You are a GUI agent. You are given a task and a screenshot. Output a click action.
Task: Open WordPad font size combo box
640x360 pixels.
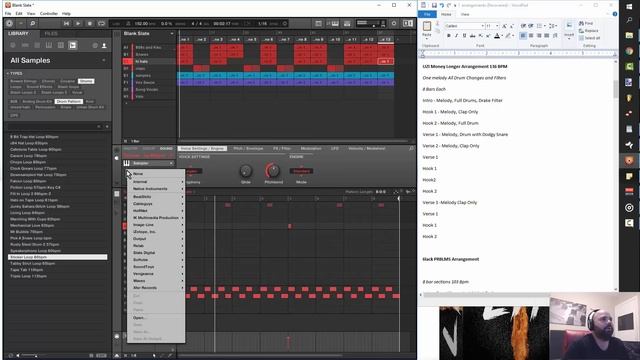pos(492,26)
